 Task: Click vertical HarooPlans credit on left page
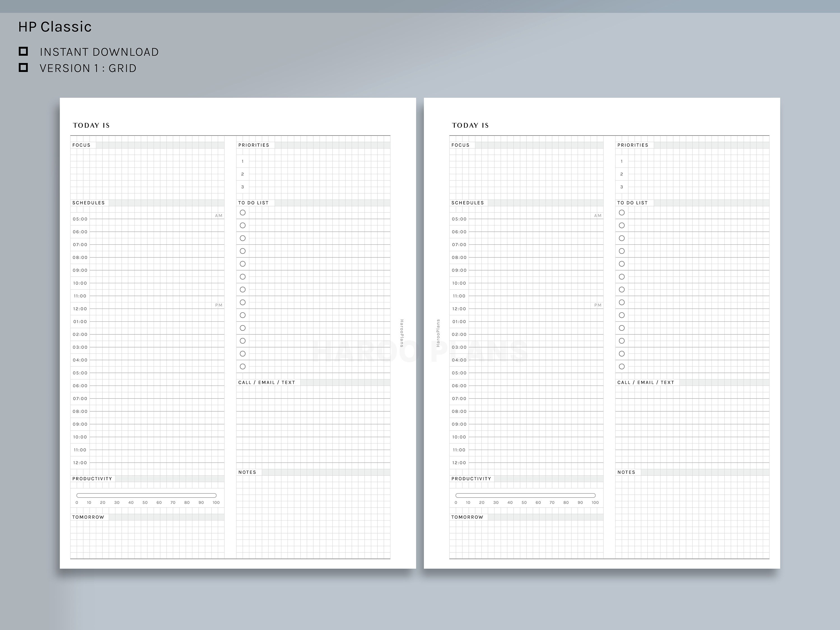(402, 333)
